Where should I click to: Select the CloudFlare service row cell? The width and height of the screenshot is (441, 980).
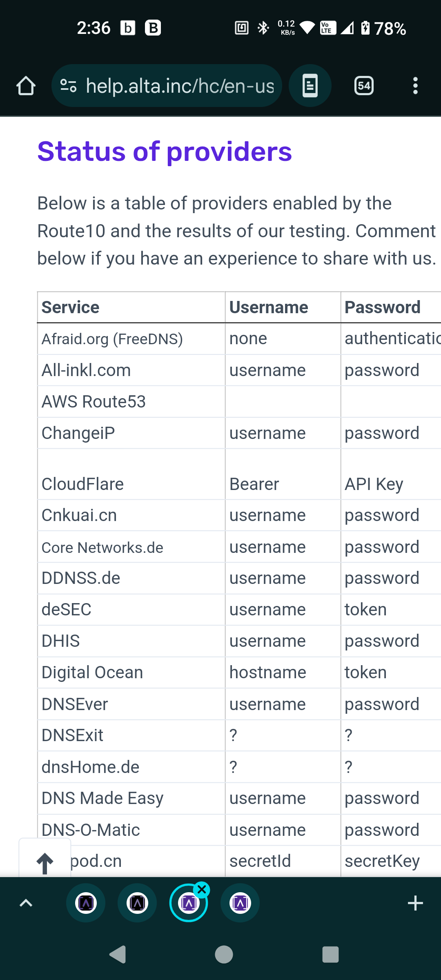pos(131,474)
